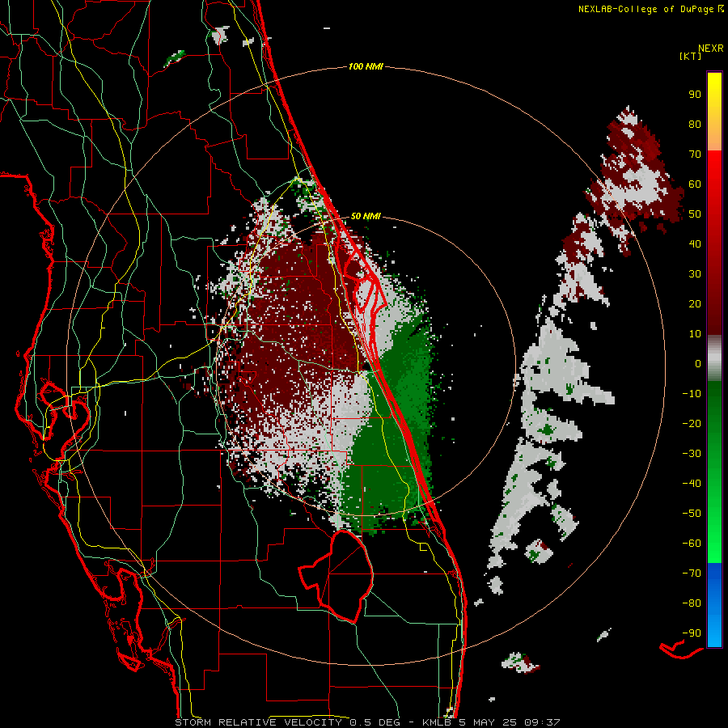Viewport: 728px width, 728px height.
Task: Click the 90 value on velocity scale
Action: tap(695, 95)
